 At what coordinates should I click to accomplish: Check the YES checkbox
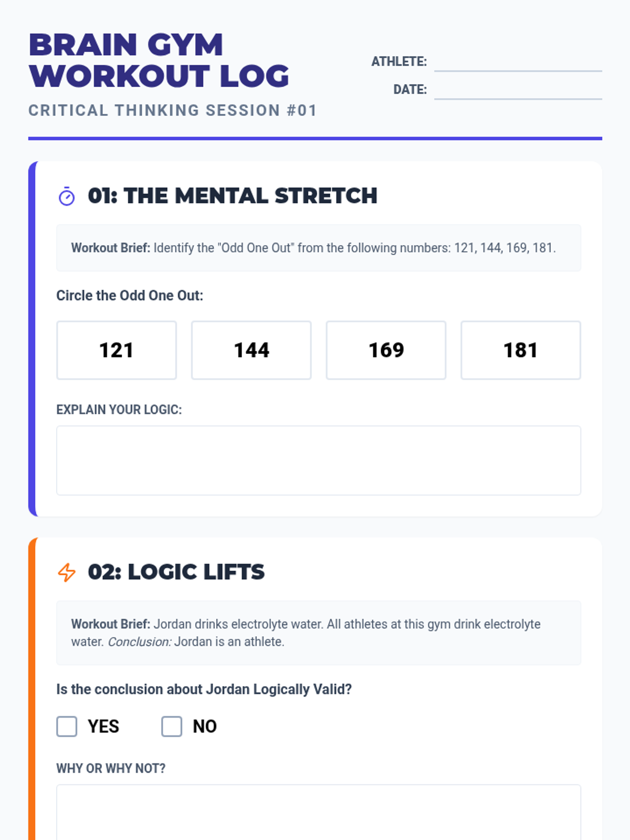(x=67, y=727)
